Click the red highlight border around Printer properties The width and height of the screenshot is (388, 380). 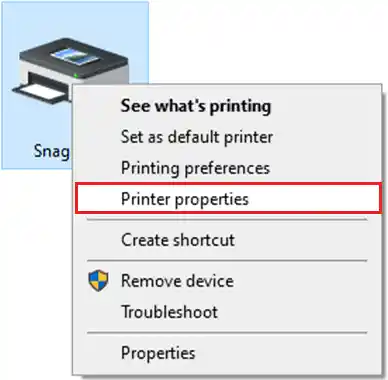tap(228, 184)
